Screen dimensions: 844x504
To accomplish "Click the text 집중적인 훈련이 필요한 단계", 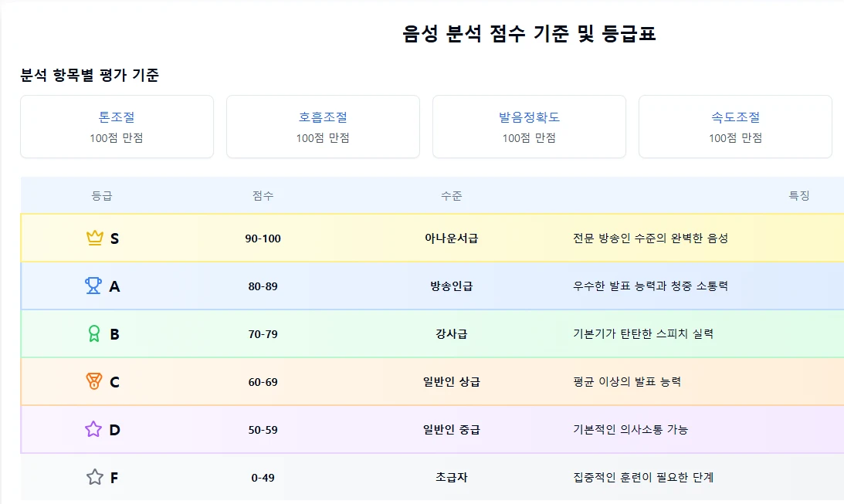I will pyautogui.click(x=643, y=478).
